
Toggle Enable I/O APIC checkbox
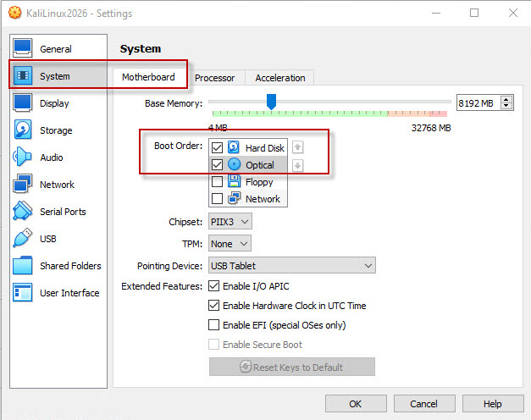click(x=213, y=286)
